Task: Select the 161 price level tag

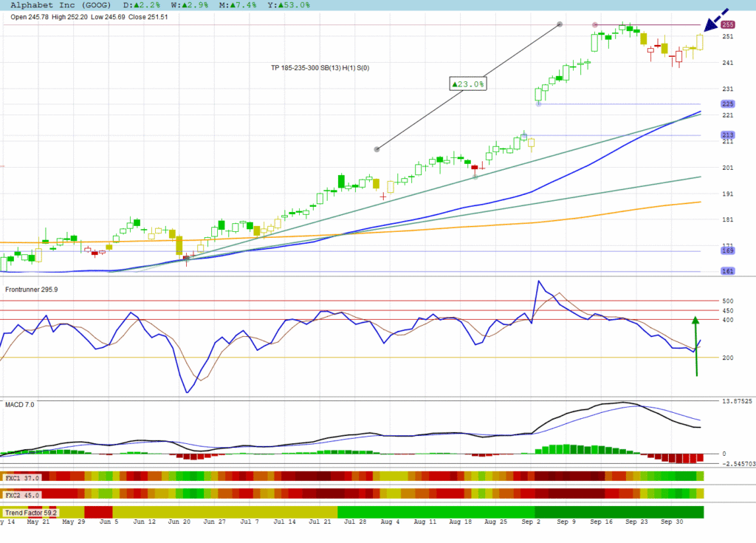Action: tap(726, 272)
